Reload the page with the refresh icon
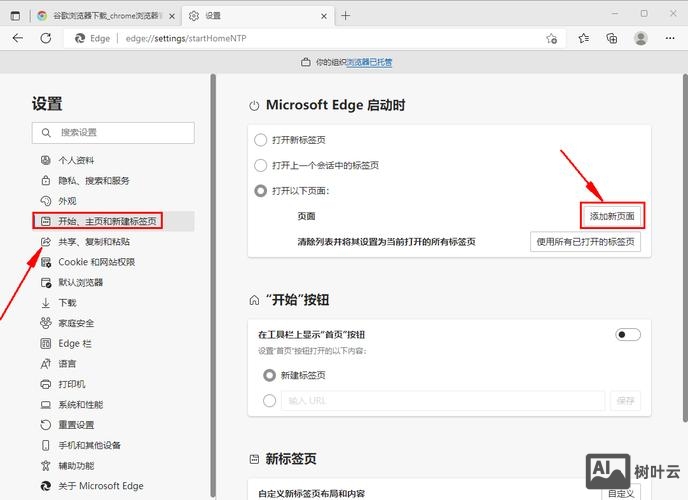 coord(46,38)
